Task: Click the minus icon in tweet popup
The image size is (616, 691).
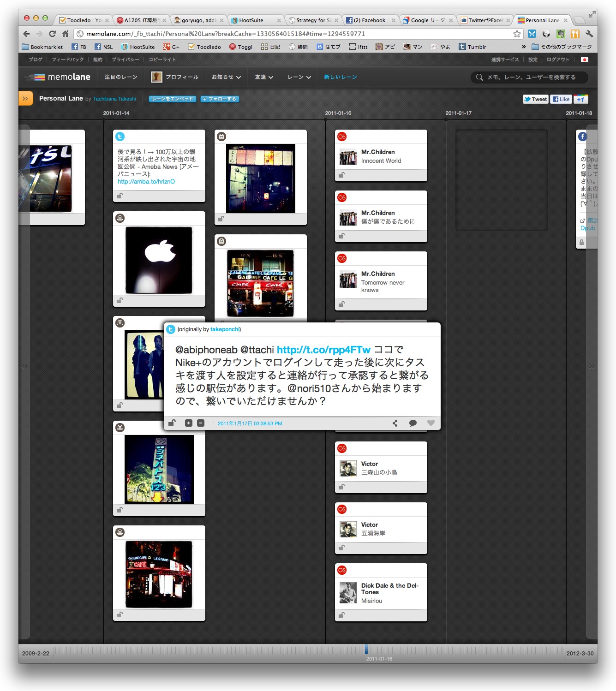Action: 201,423
